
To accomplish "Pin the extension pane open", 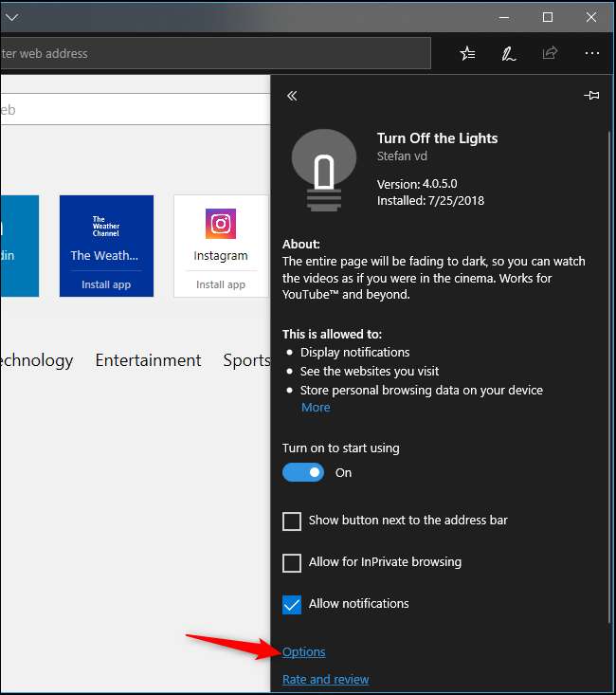I will 591,96.
